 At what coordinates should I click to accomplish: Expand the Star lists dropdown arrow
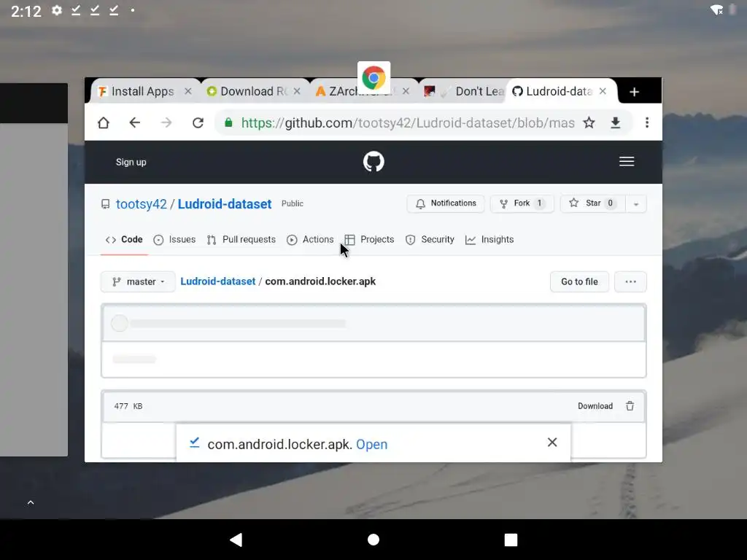point(636,204)
